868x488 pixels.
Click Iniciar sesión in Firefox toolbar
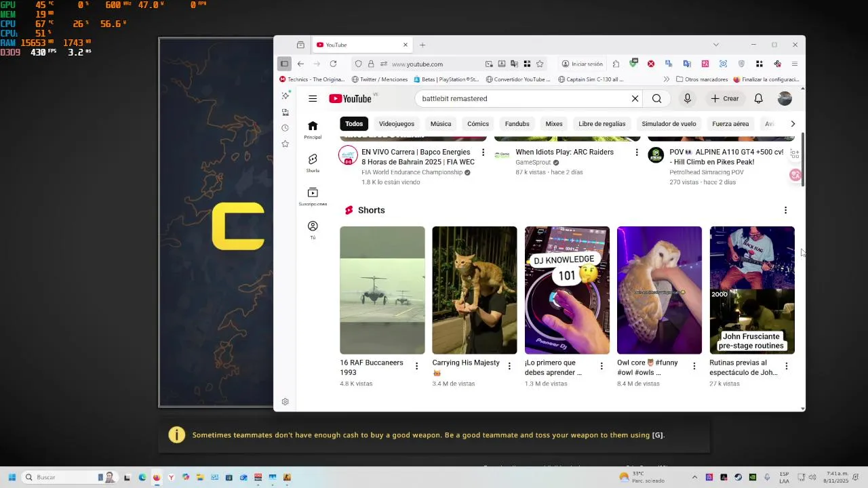pos(582,64)
